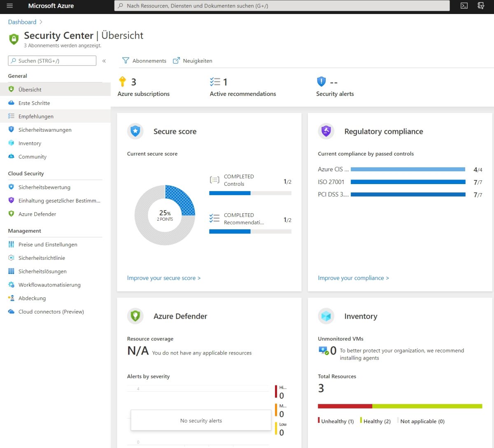Image resolution: width=494 pixels, height=448 pixels.
Task: Open the directory and subscription filter icon
Action: (x=480, y=6)
